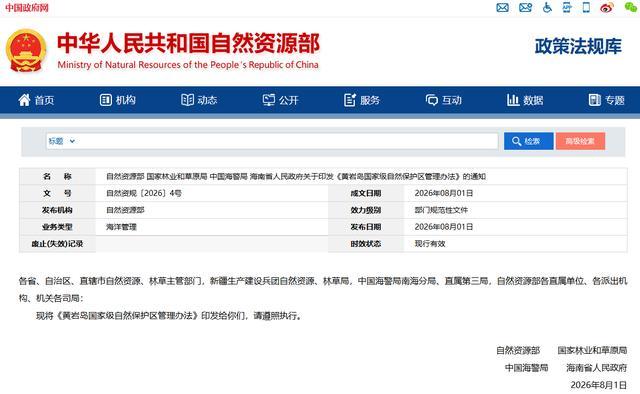Click the 文号 label cell

tap(58, 193)
